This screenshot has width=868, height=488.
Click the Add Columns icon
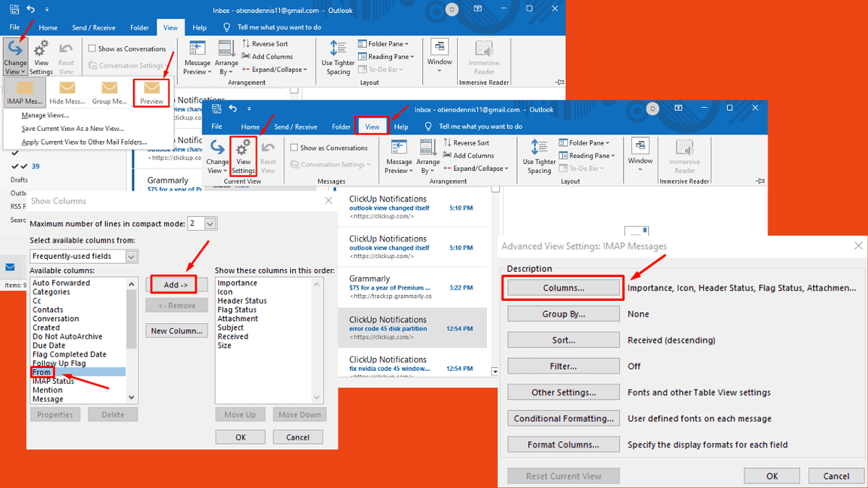(x=469, y=155)
